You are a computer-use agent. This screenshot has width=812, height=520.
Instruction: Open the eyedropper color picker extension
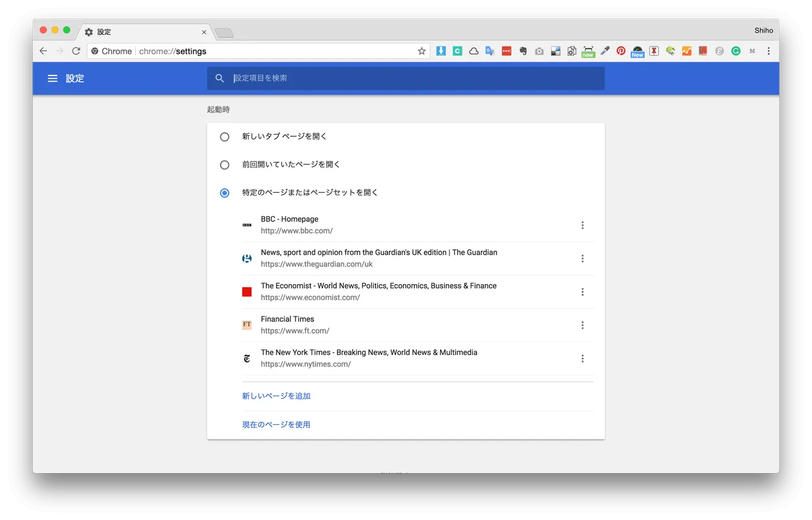pos(605,51)
